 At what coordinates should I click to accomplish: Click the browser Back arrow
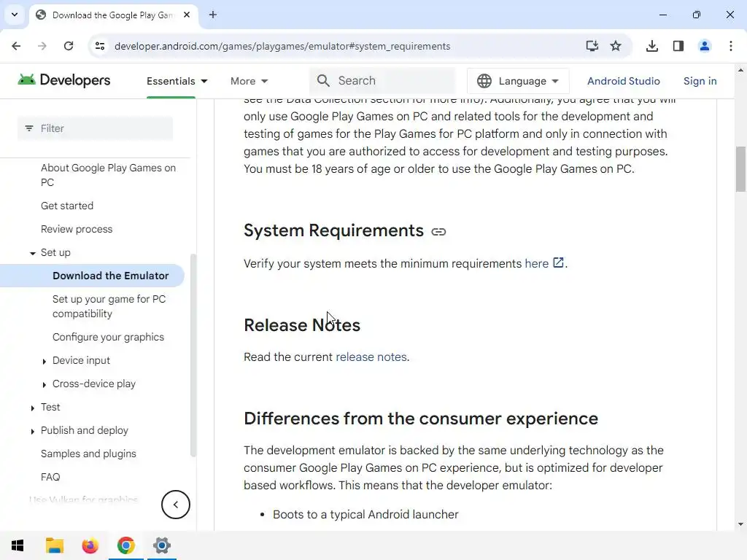(16, 46)
